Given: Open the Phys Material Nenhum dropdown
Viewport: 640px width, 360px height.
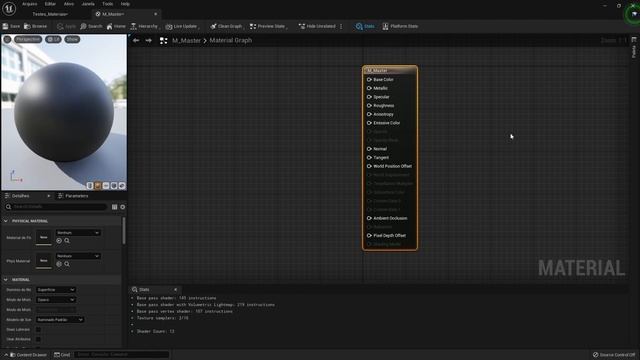Looking at the screenshot, I should (x=78, y=256).
